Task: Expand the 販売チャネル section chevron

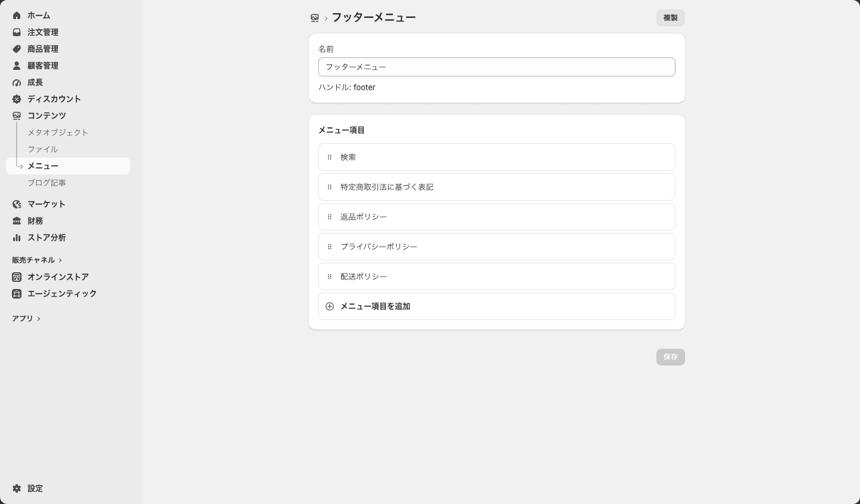Action: (x=60, y=260)
